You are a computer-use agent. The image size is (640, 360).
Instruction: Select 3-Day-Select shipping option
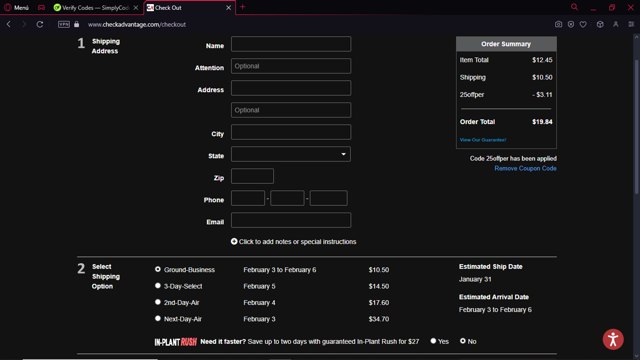tap(158, 286)
